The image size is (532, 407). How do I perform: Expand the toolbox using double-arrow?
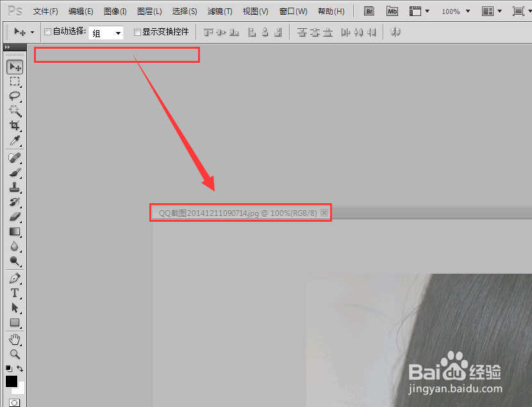click(x=8, y=47)
